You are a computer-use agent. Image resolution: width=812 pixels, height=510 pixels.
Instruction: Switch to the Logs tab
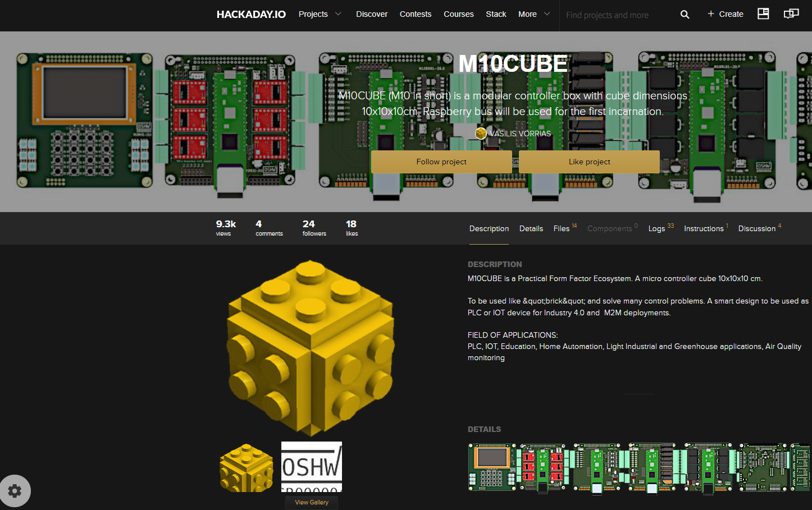point(656,228)
